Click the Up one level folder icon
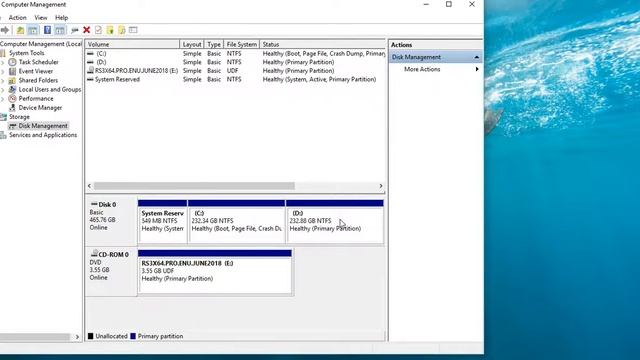This screenshot has height=360, width=640. tap(20, 30)
